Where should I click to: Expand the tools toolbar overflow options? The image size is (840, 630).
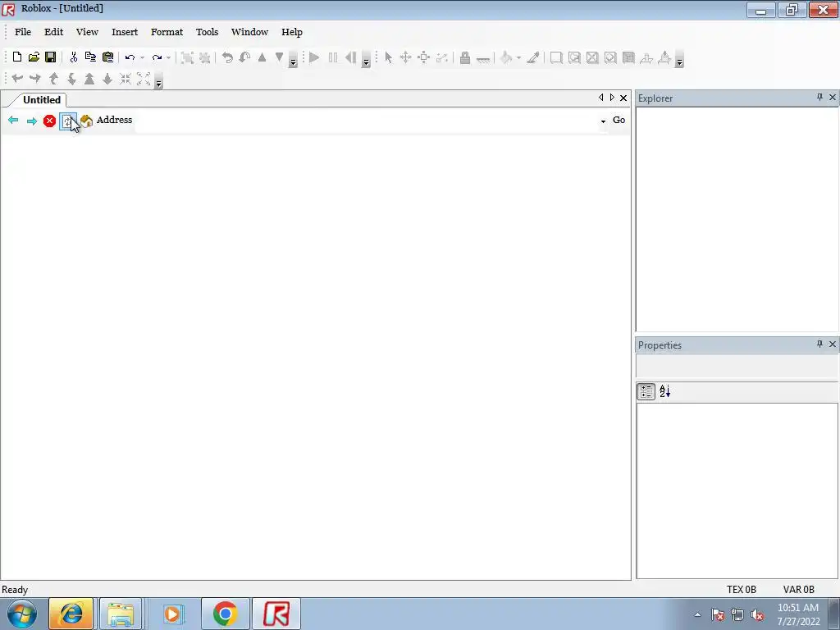coord(679,59)
